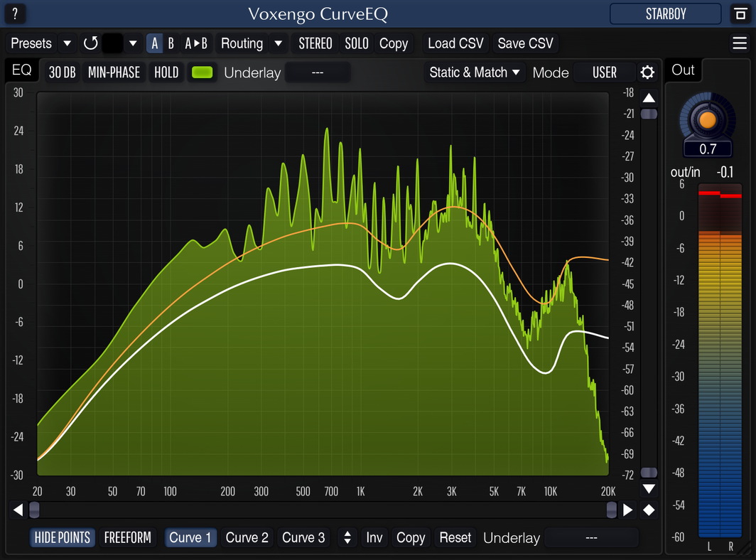This screenshot has width=756, height=560.
Task: Toggle HIDE POINTS
Action: [63, 537]
